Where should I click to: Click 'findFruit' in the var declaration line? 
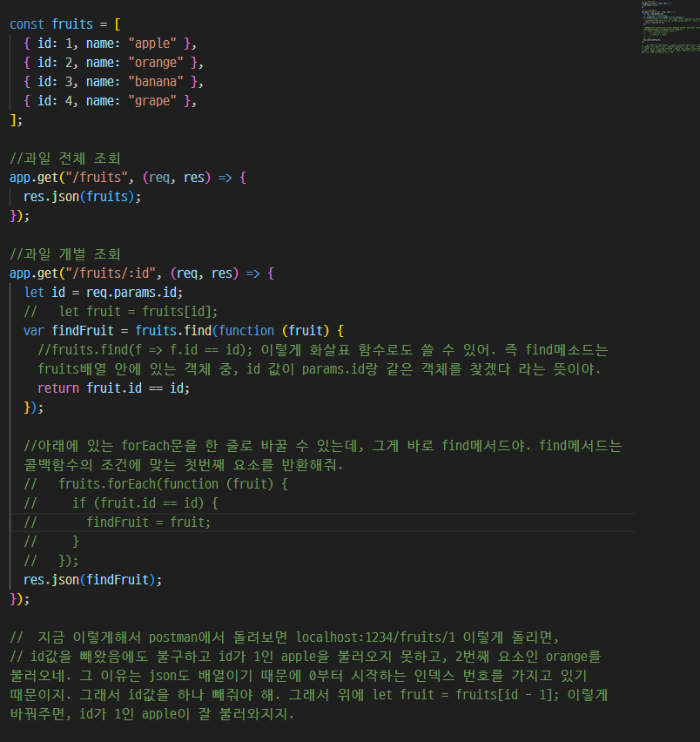click(x=83, y=331)
